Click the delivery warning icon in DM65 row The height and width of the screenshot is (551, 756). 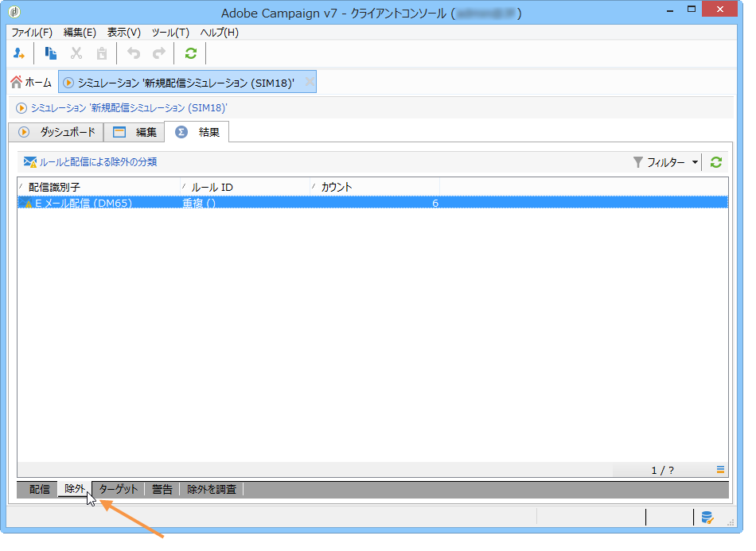tap(27, 204)
